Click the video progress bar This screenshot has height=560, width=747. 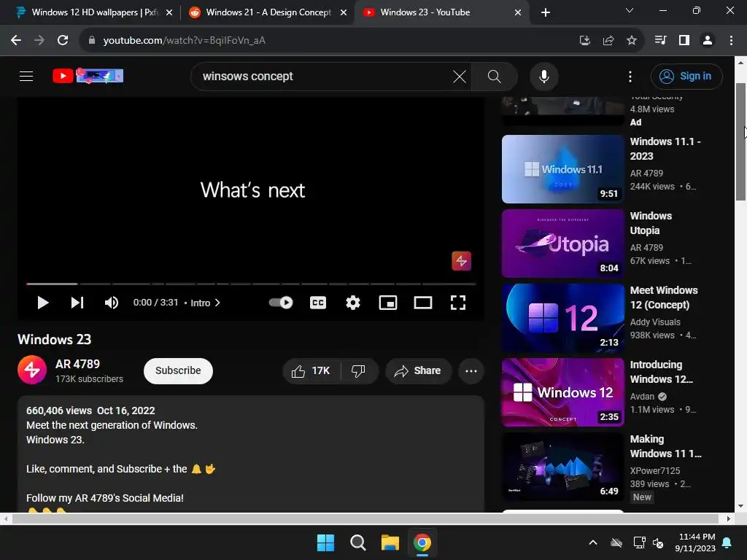pos(251,284)
